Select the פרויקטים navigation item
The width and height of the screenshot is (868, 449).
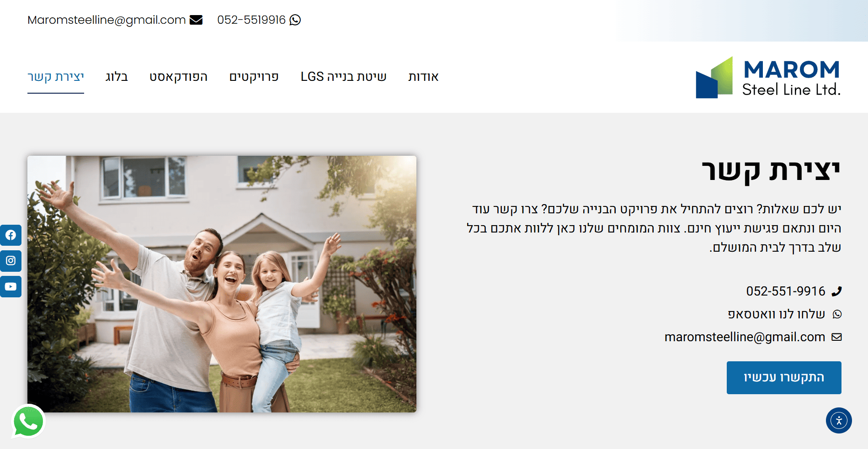click(254, 77)
